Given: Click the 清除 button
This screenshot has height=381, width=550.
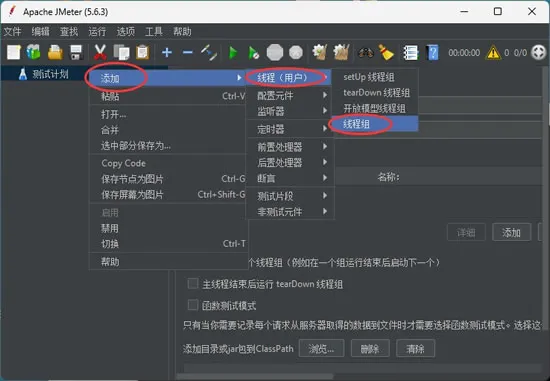Looking at the screenshot, I should coord(415,348).
